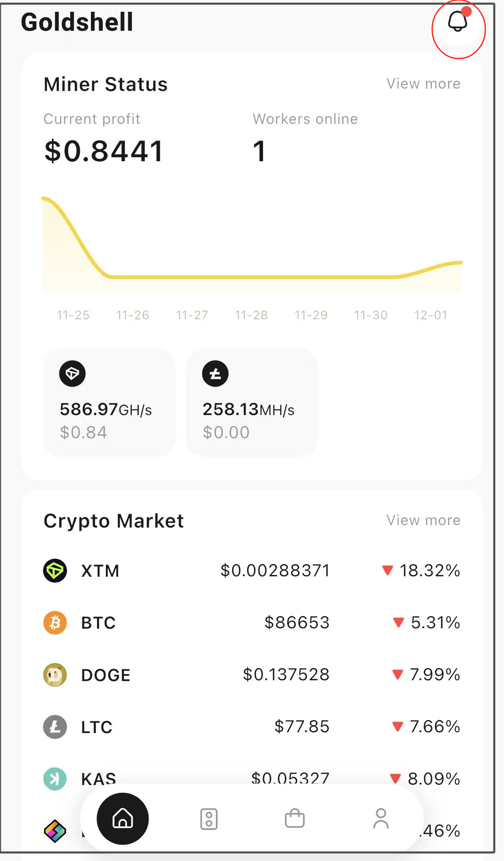View more of Miner Status
504x861 pixels.
coord(423,84)
